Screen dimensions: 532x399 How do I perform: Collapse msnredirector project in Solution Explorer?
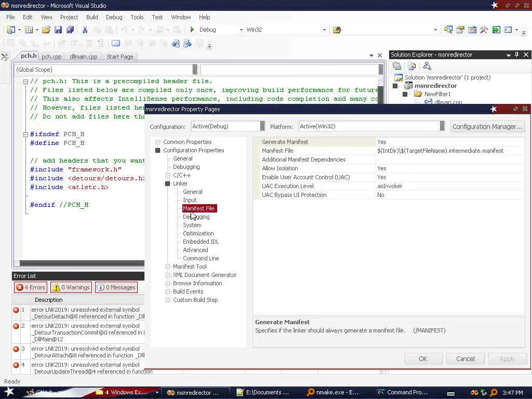point(395,86)
